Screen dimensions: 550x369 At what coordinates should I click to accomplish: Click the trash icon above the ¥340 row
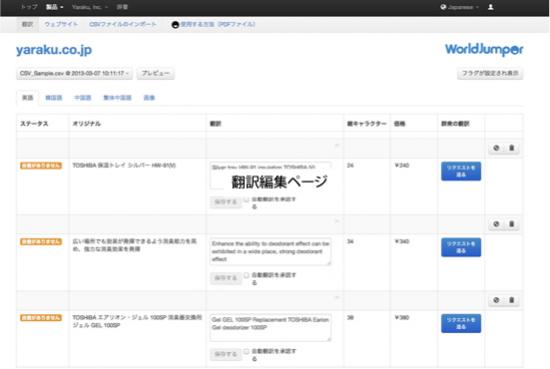coord(511,224)
